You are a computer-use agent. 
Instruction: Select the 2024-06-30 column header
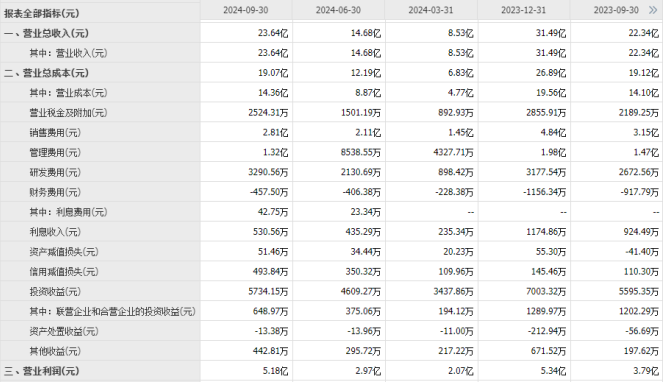coord(338,10)
